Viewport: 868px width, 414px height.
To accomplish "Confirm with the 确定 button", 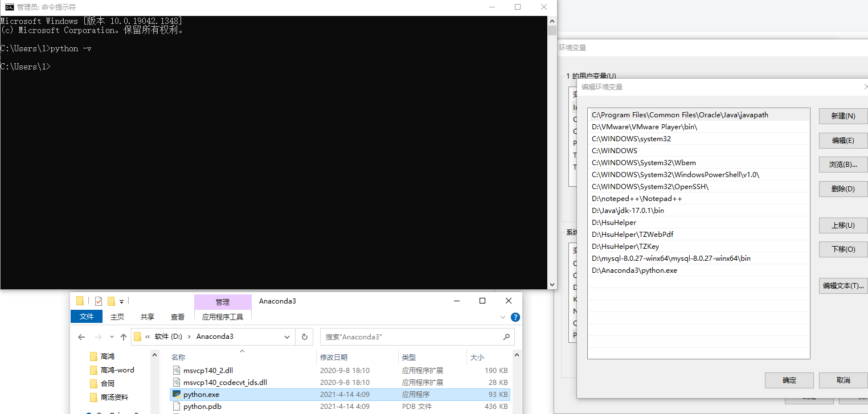I will [x=789, y=380].
